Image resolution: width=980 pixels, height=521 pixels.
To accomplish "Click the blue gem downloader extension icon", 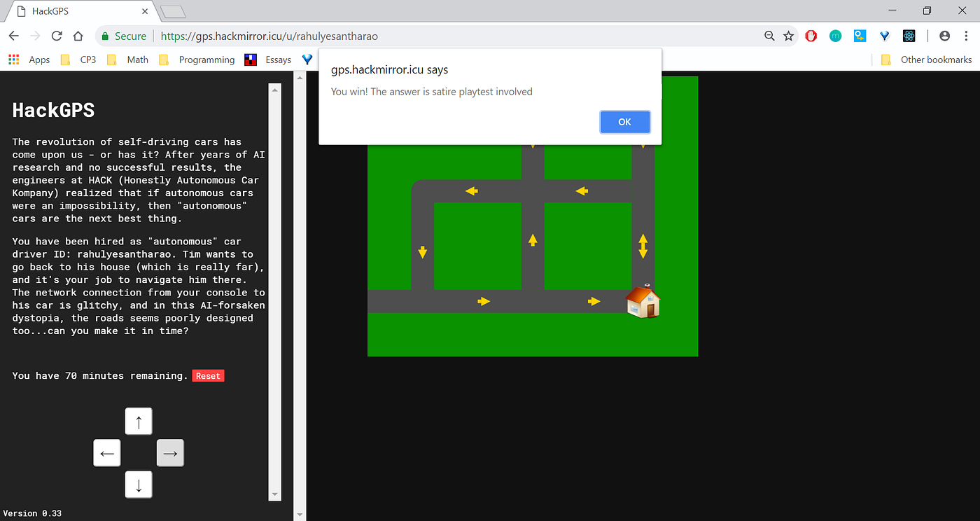I will 884,36.
